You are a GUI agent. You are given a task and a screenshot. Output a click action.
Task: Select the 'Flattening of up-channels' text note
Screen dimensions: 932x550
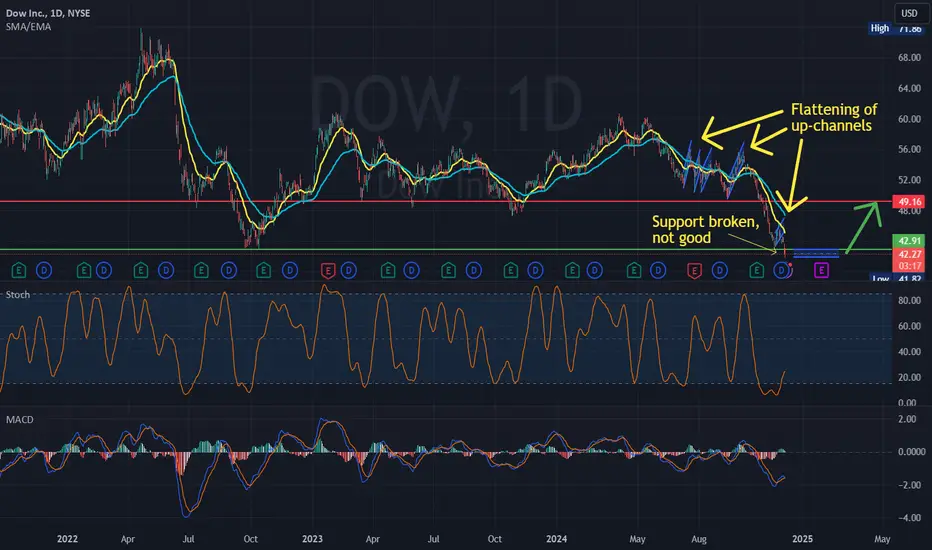[833, 117]
